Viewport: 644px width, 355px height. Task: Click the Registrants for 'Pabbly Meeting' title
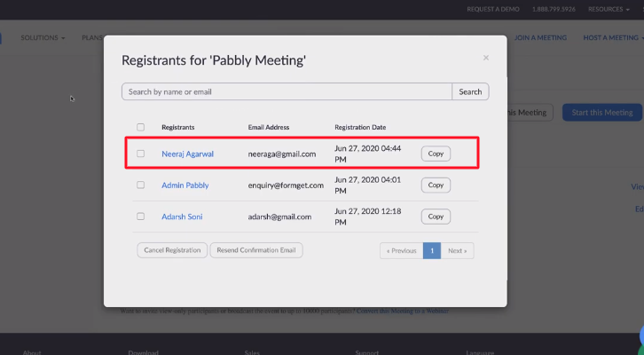214,60
